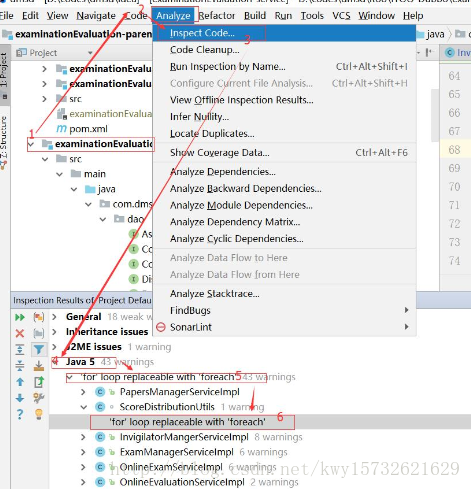Select highlighted 'for' loop replaceable warning row

pos(260,422)
